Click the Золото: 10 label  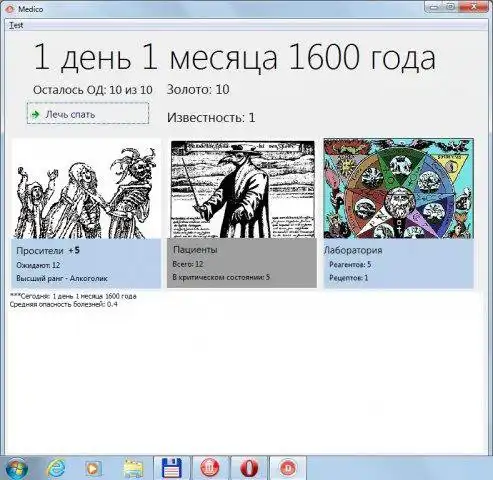click(198, 89)
